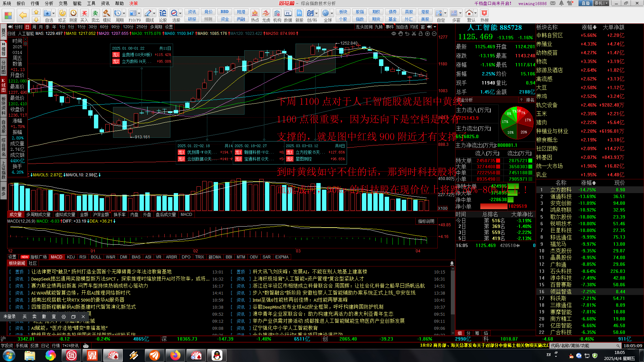644x362 pixels.
Task: Click the 资讯 button in toolbar
Action: pyautogui.click(x=192, y=12)
